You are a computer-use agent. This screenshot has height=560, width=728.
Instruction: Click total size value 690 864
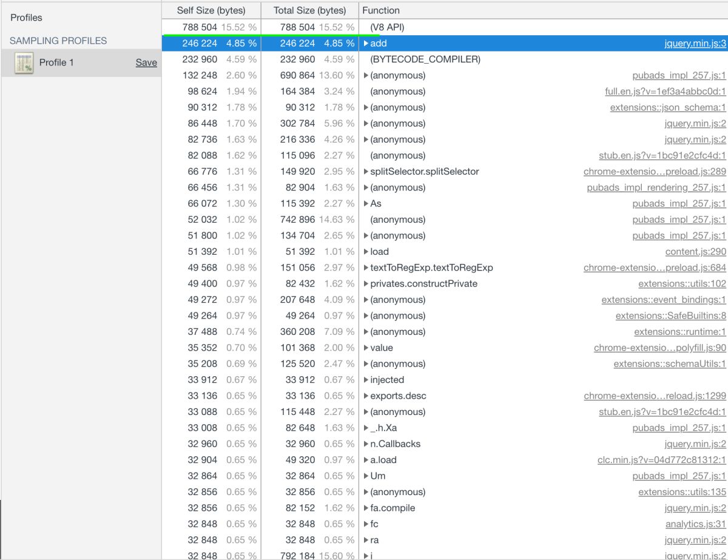coord(298,76)
